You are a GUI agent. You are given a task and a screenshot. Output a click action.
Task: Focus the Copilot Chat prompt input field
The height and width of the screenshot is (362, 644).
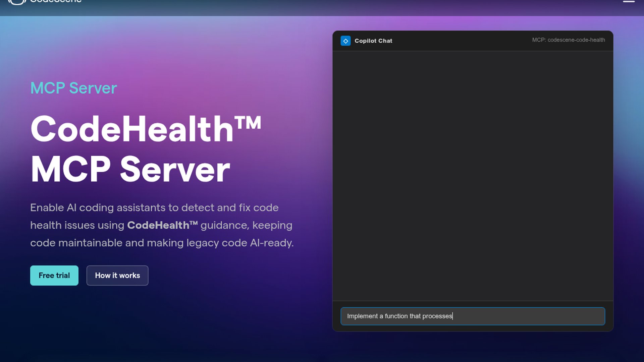(x=530, y=316)
